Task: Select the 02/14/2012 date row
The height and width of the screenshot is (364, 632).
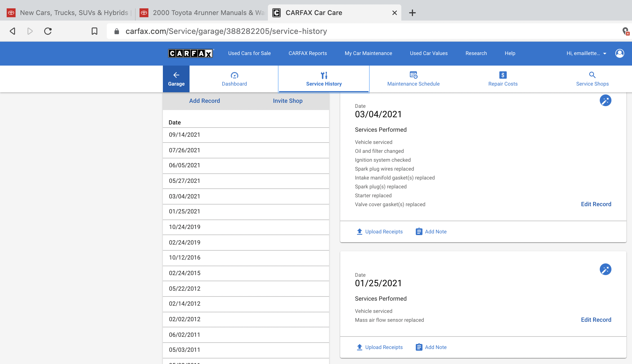Action: pos(246,304)
